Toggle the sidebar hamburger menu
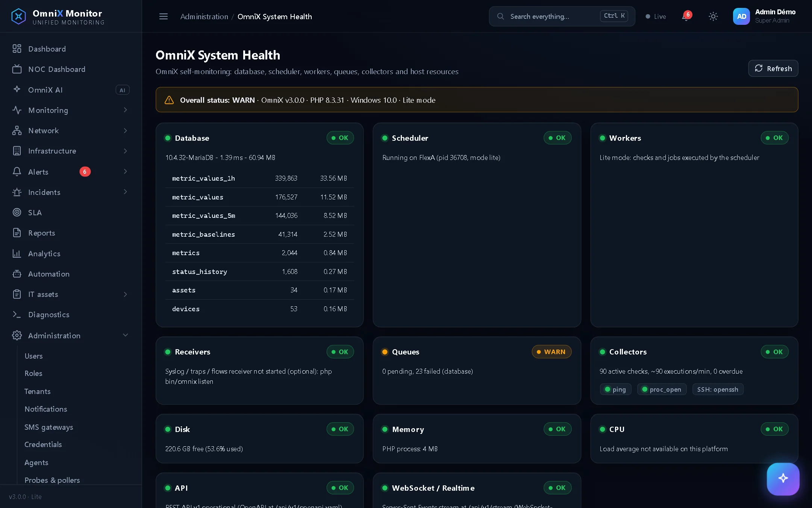Viewport: 812px width, 508px height. (164, 17)
